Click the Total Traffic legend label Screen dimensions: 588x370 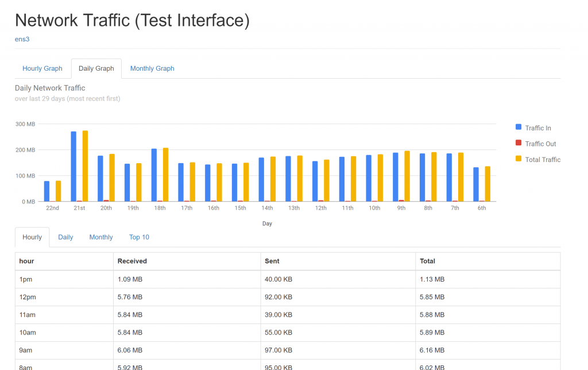(543, 160)
